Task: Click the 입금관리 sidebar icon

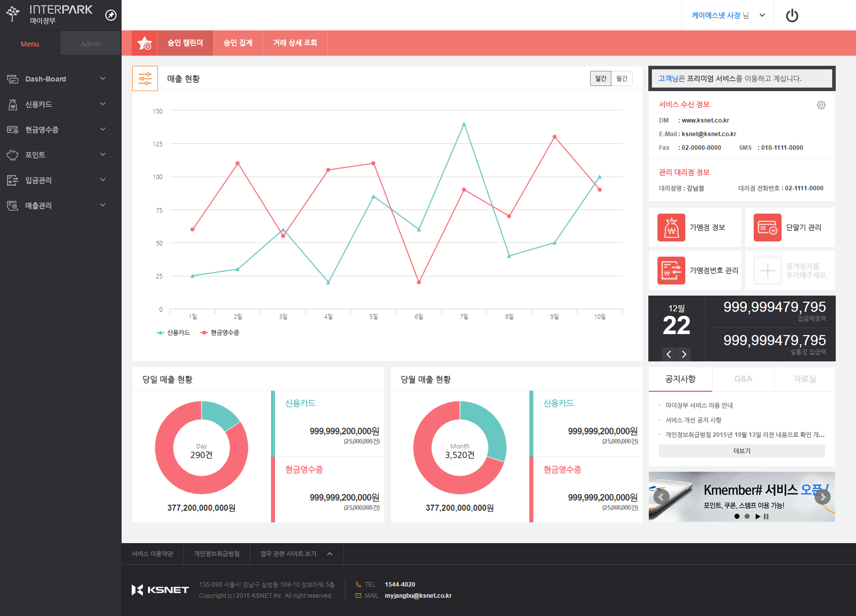Action: click(13, 180)
